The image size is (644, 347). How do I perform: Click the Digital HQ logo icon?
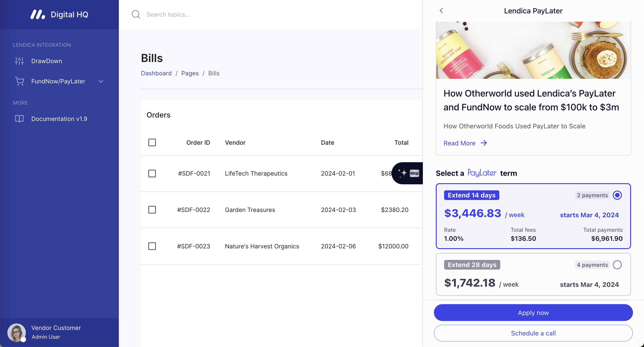tap(38, 15)
